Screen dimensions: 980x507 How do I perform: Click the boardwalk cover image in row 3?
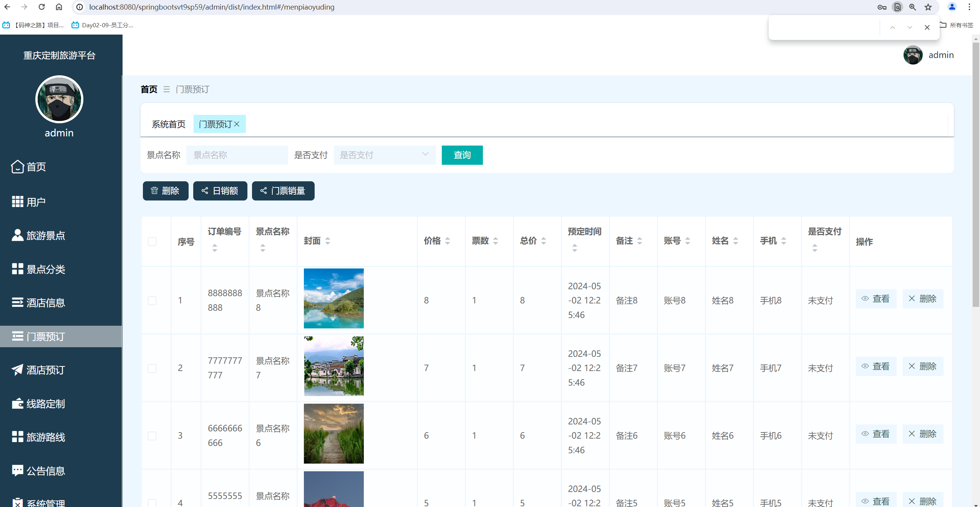(333, 434)
